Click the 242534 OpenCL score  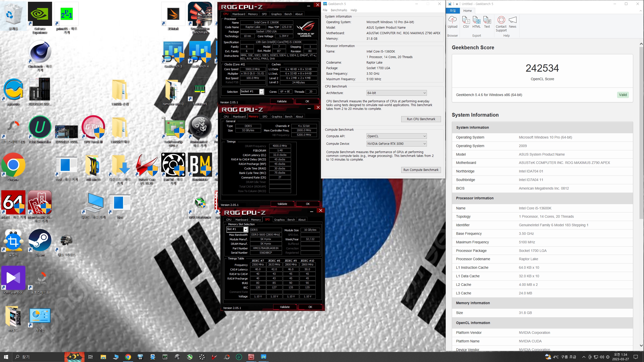[x=542, y=68]
